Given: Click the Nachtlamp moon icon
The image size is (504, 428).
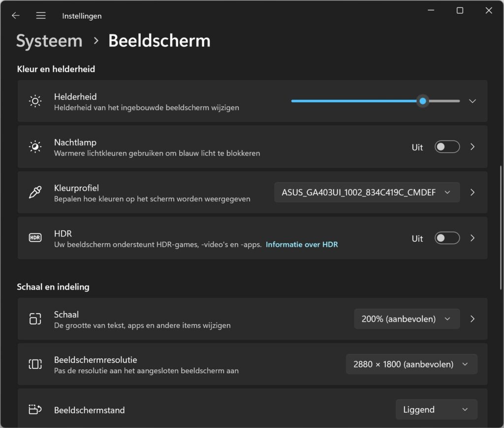Looking at the screenshot, I should coord(34,147).
